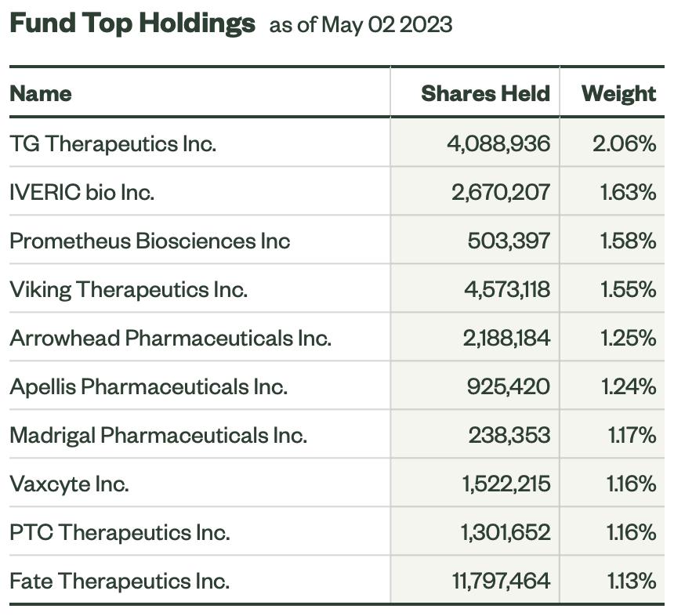Click Arrowhead Pharmaceuticals Inc. name

(x=170, y=338)
